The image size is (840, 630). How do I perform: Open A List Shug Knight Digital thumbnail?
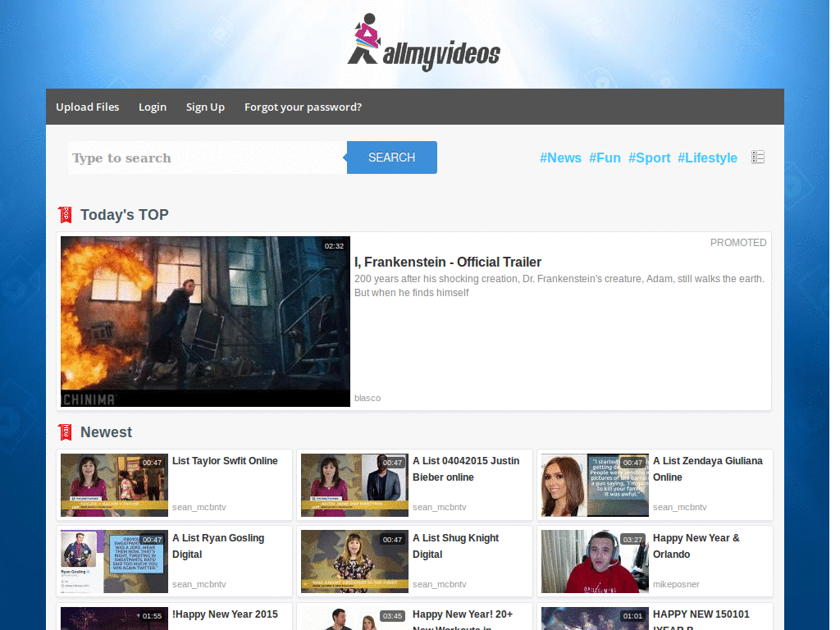coord(354,561)
